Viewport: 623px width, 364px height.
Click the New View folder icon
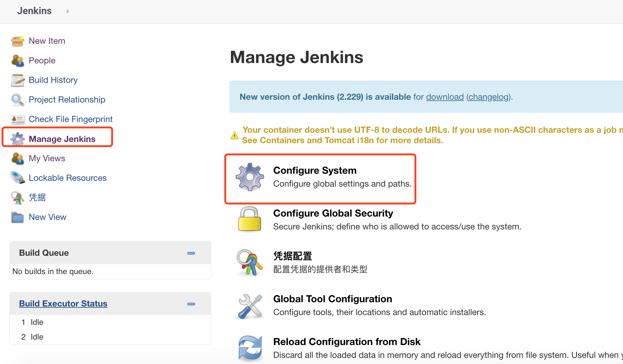(17, 217)
